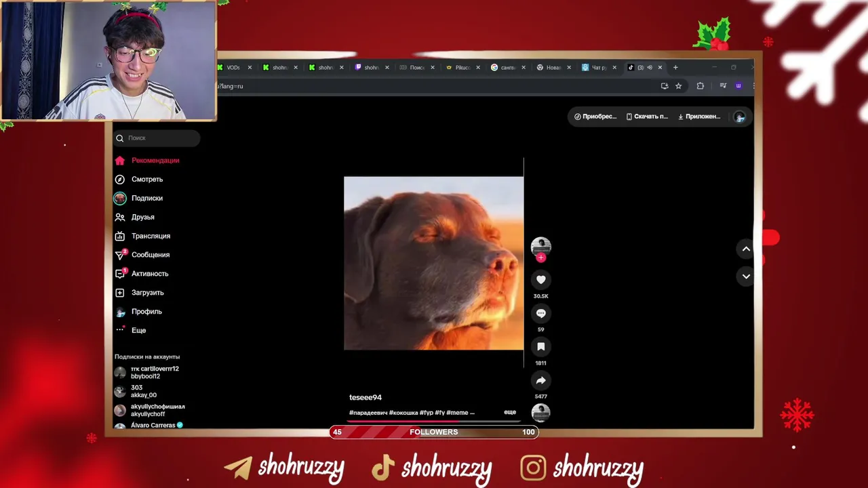Go to Подписки following feed
Screen dimensions: 868x488
pos(139,199)
